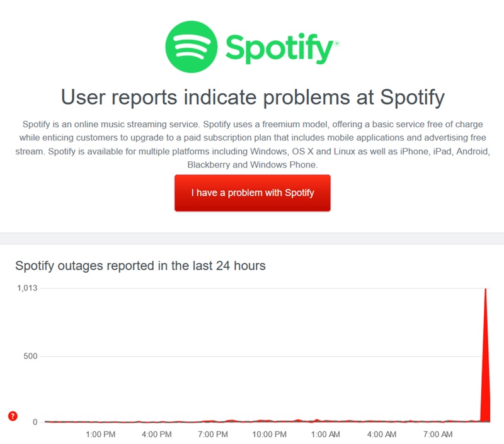
Task: Click the 4:00 AM time axis label
Action: pyautogui.click(x=382, y=435)
